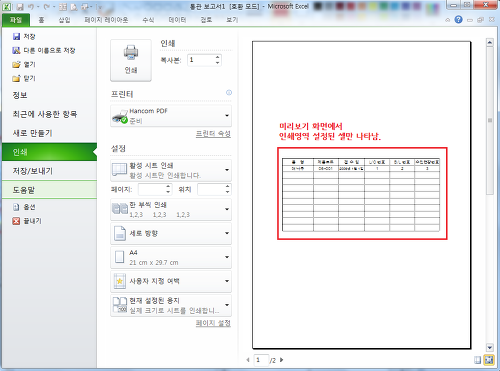The height and width of the screenshot is (371, 500).
Task: Go to the next preview page arrow
Action: point(282,360)
